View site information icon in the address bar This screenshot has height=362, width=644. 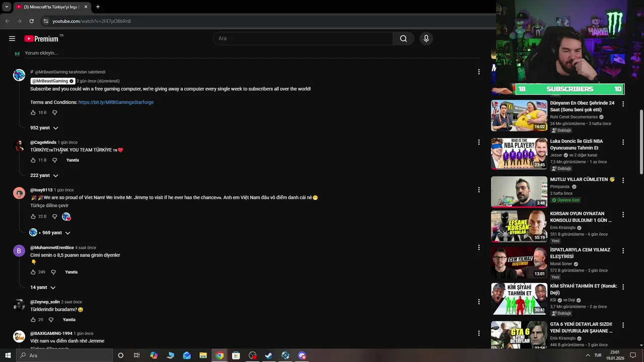(46, 21)
